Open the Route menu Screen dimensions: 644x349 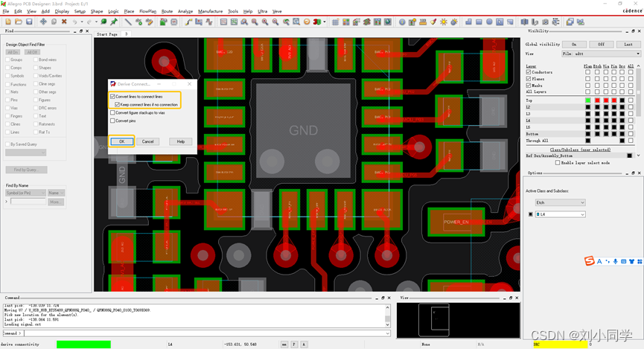tap(167, 11)
